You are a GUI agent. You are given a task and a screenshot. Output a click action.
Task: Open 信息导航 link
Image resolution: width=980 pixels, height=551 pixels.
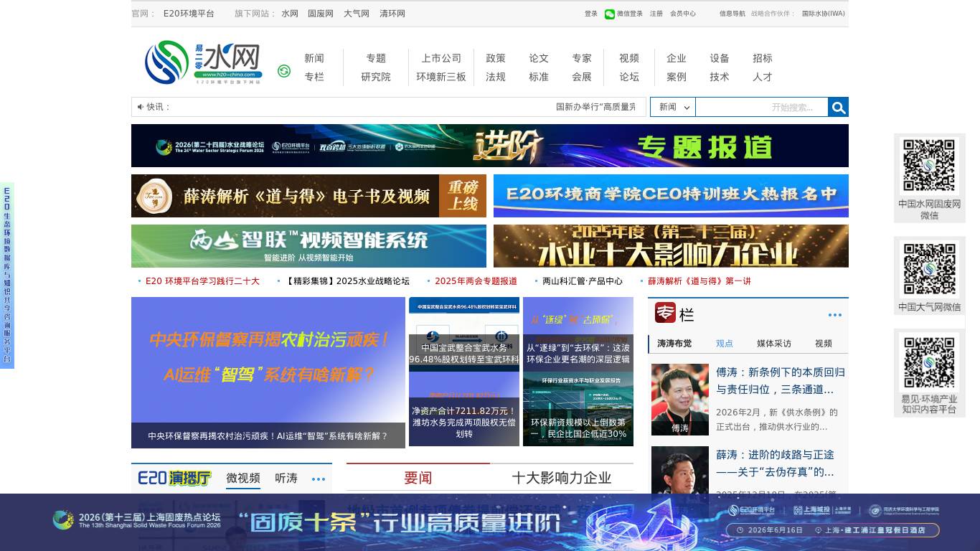pos(732,14)
